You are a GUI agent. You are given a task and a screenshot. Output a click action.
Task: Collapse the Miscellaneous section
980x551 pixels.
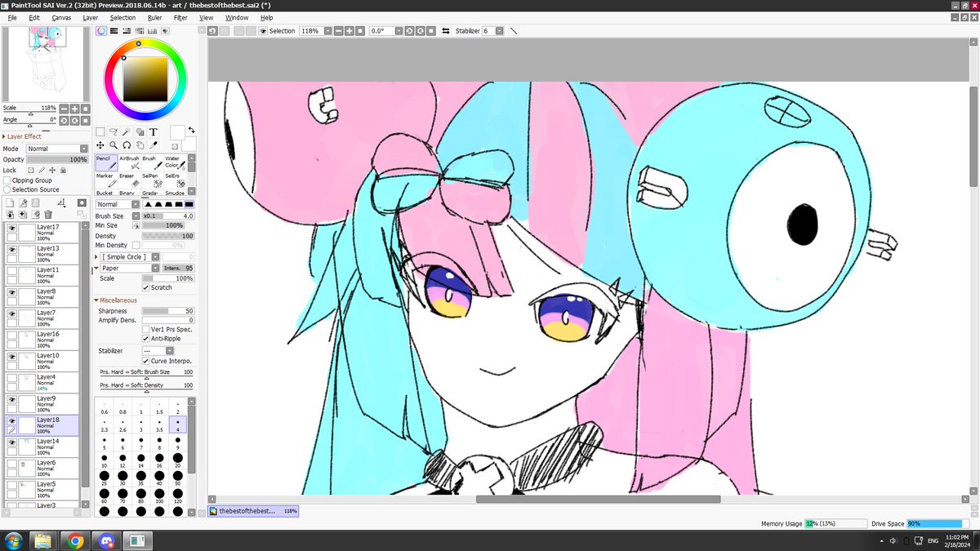(96, 300)
